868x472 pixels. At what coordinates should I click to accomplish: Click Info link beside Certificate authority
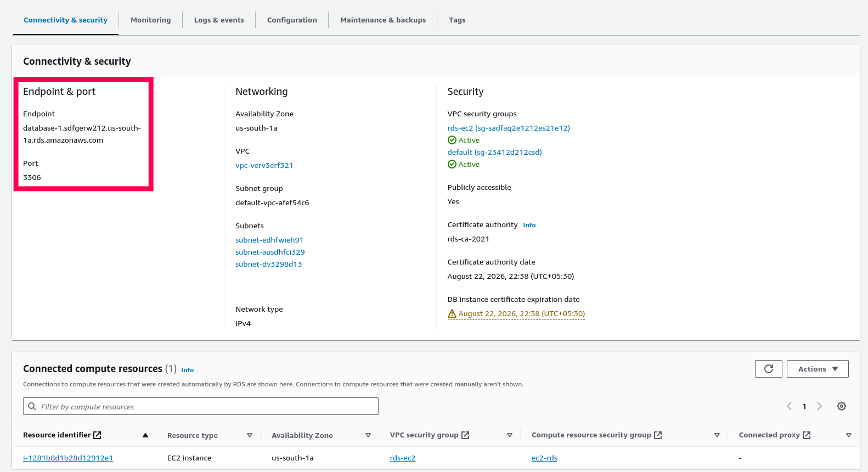pyautogui.click(x=529, y=225)
